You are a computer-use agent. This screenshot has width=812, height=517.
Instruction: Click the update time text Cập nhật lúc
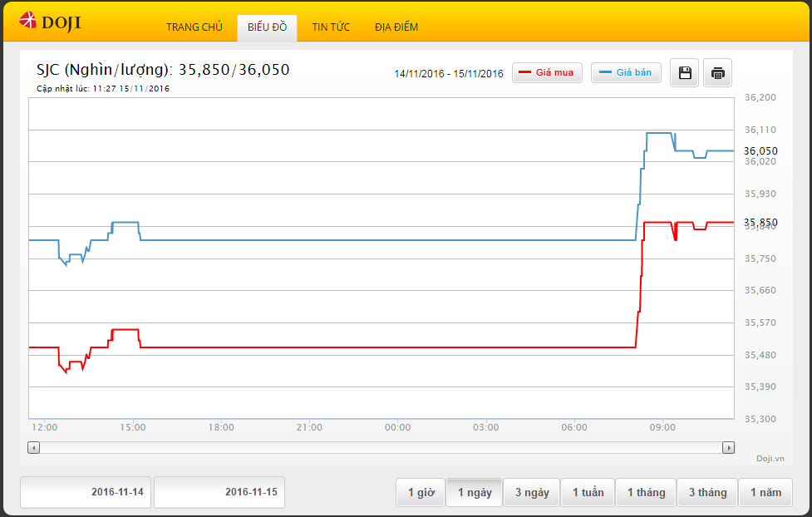(x=103, y=89)
